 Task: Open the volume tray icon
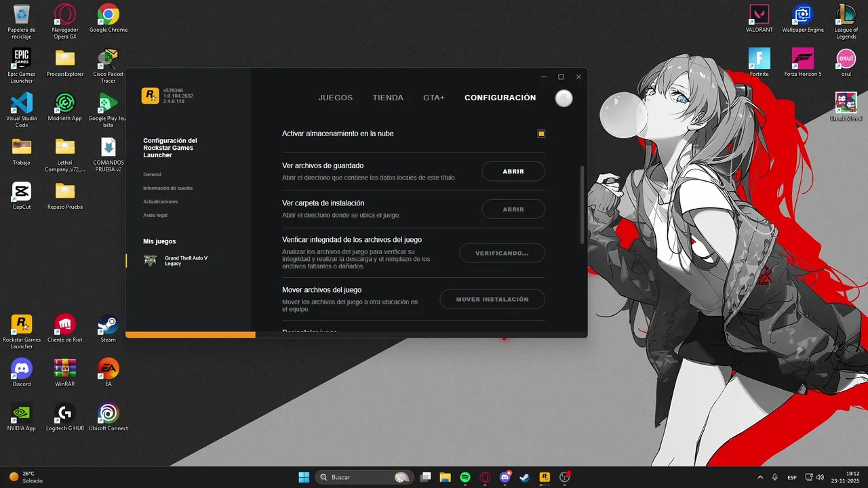tap(820, 477)
